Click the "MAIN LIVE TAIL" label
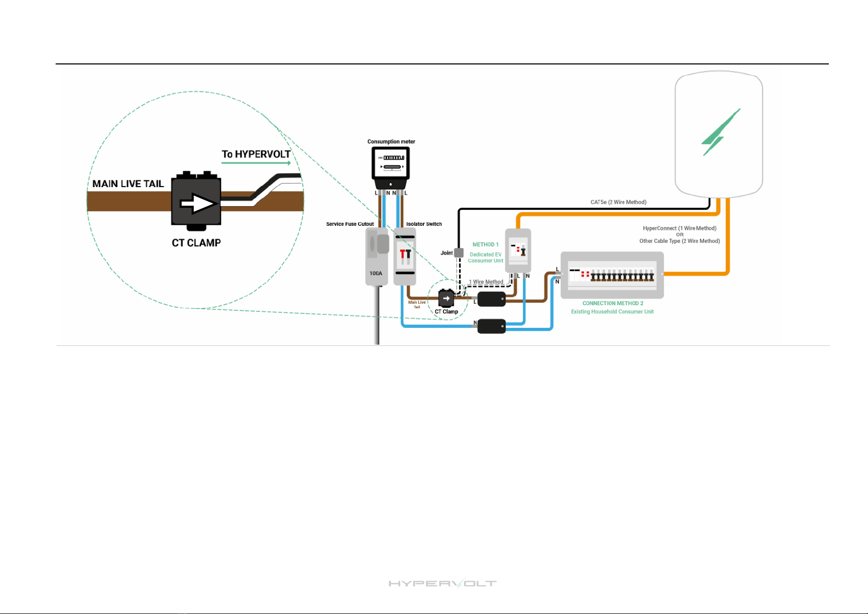868x614 pixels. [x=128, y=184]
